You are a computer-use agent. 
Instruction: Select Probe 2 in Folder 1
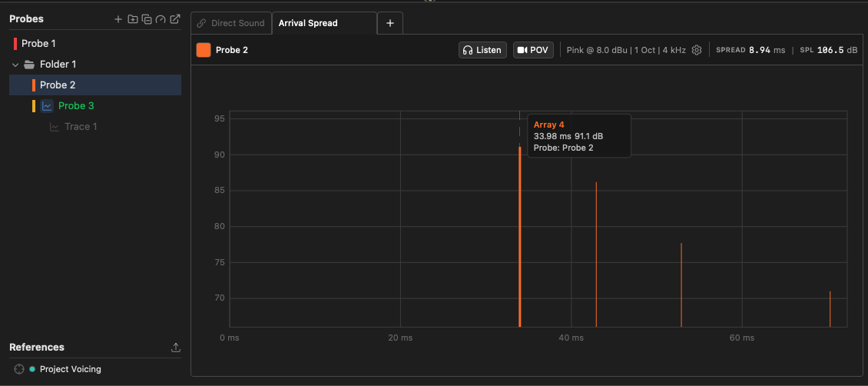pyautogui.click(x=95, y=85)
